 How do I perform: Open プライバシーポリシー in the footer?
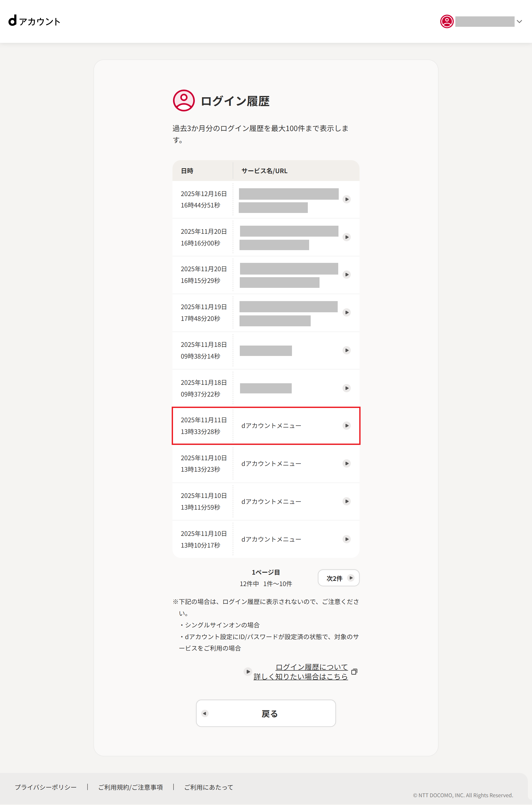pyautogui.click(x=45, y=787)
